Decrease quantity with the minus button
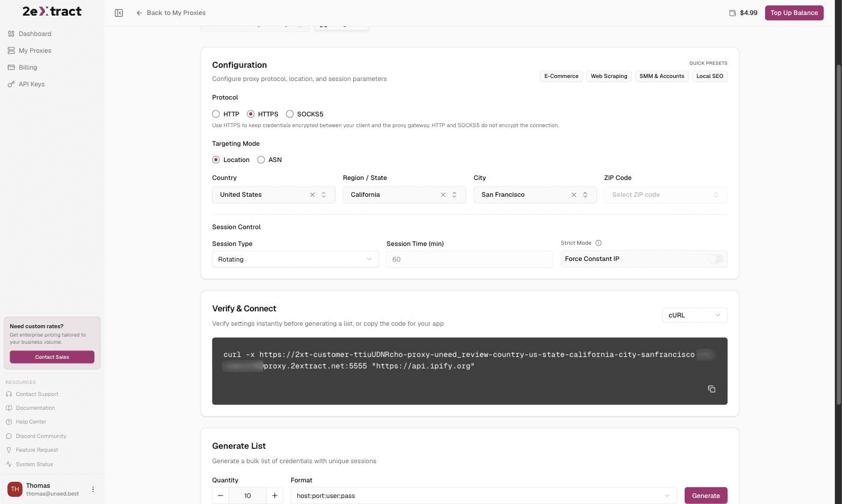Screen dimensions: 842x504 220,496
